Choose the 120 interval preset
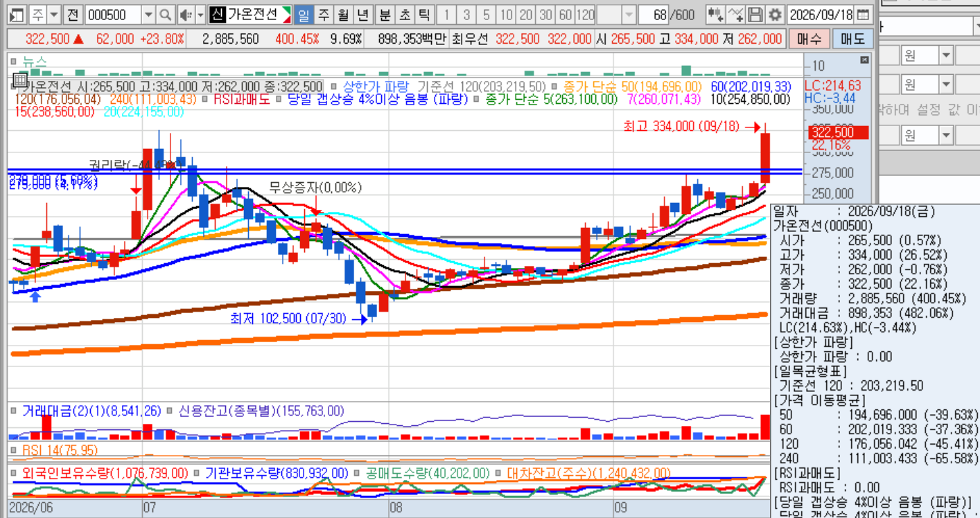 coord(586,15)
